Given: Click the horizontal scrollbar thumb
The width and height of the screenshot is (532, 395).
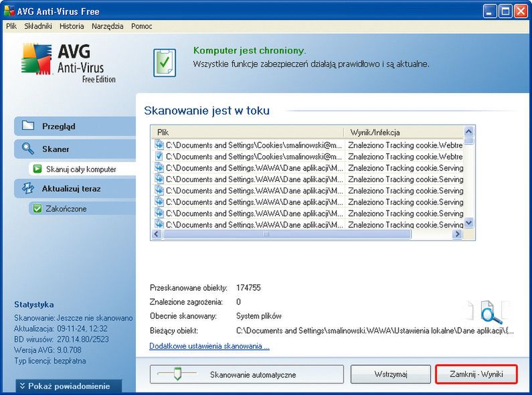Looking at the screenshot, I should coord(286,234).
